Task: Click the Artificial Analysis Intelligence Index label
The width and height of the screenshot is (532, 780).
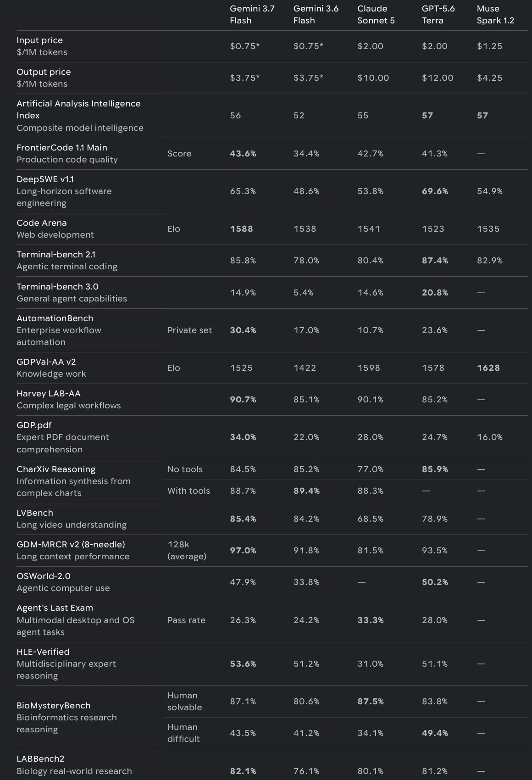Action: (x=78, y=110)
